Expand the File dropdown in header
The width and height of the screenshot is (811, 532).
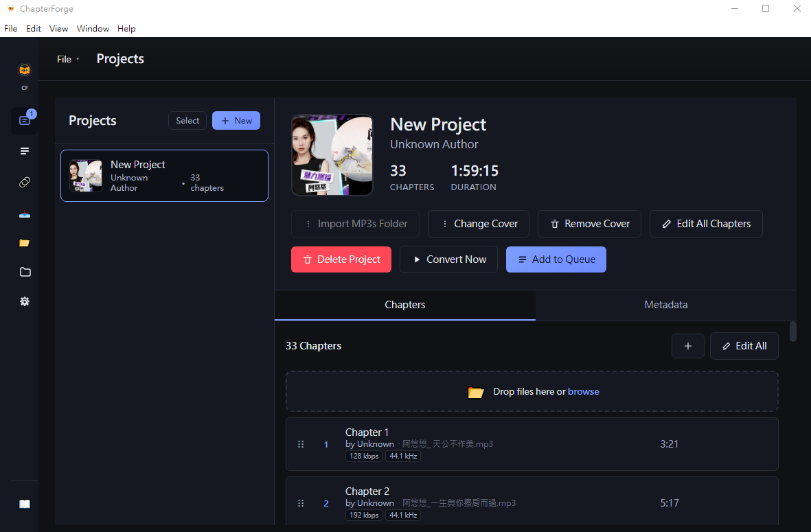tap(68, 59)
